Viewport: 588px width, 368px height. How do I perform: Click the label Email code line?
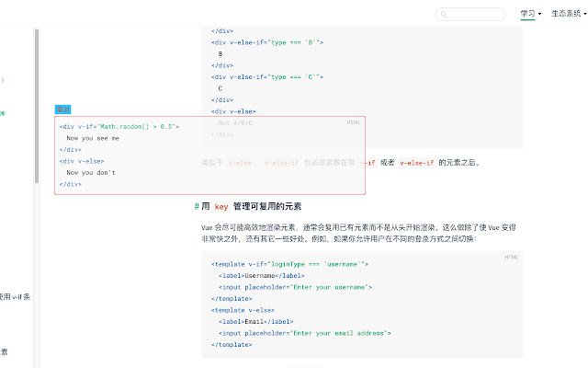click(255, 322)
